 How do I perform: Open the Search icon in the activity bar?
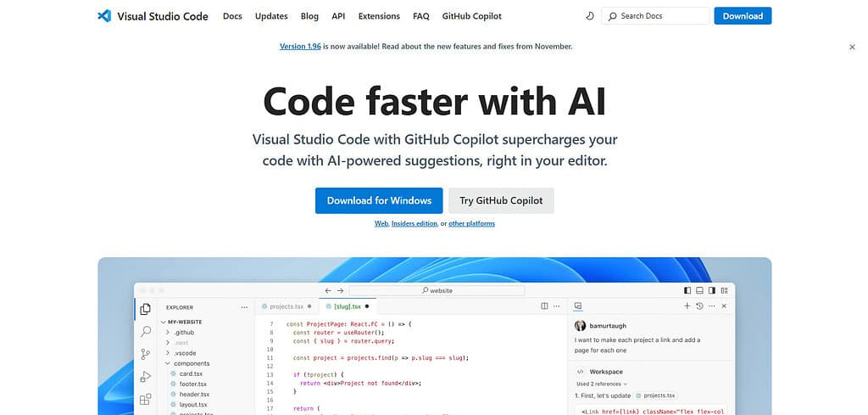tap(146, 331)
